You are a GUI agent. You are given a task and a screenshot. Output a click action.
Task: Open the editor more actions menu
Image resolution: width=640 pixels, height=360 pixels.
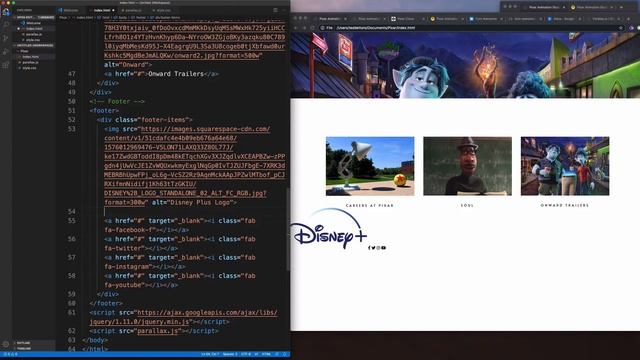pos(284,10)
